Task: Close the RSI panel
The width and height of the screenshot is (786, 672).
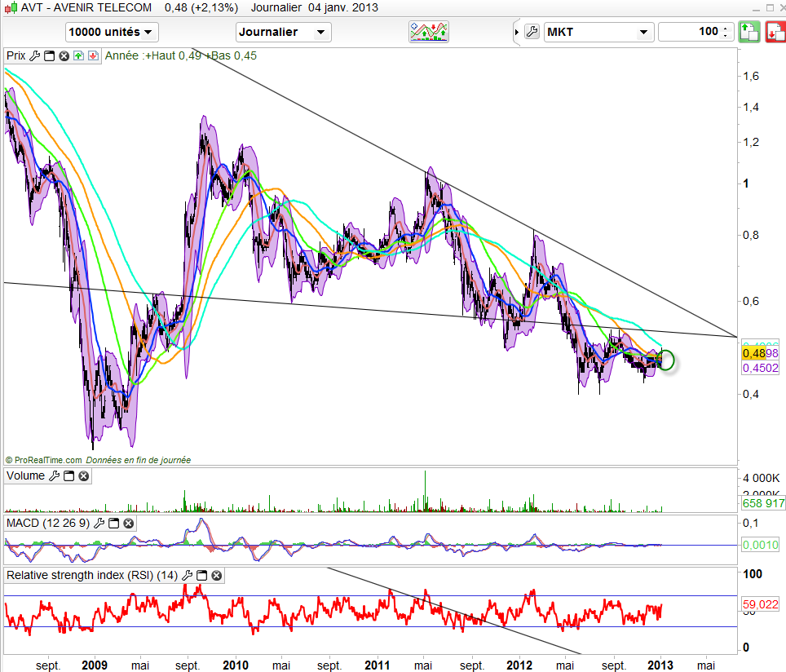Action: pos(217,575)
